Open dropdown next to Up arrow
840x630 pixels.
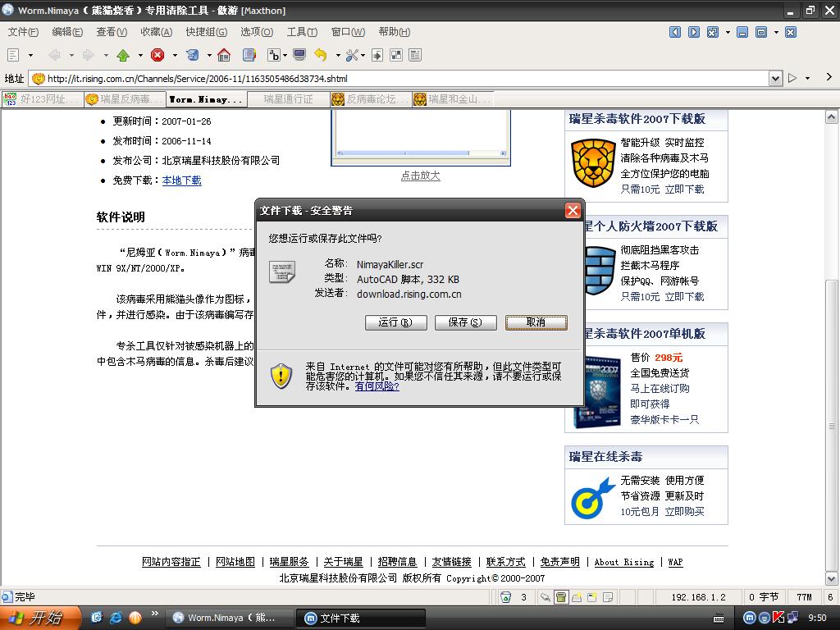click(x=140, y=55)
